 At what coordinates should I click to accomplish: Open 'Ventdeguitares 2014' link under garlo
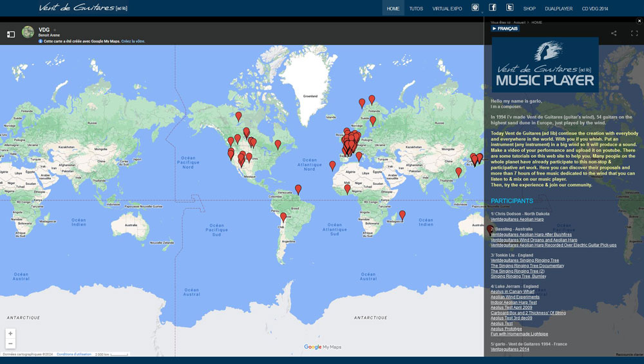pyautogui.click(x=509, y=349)
